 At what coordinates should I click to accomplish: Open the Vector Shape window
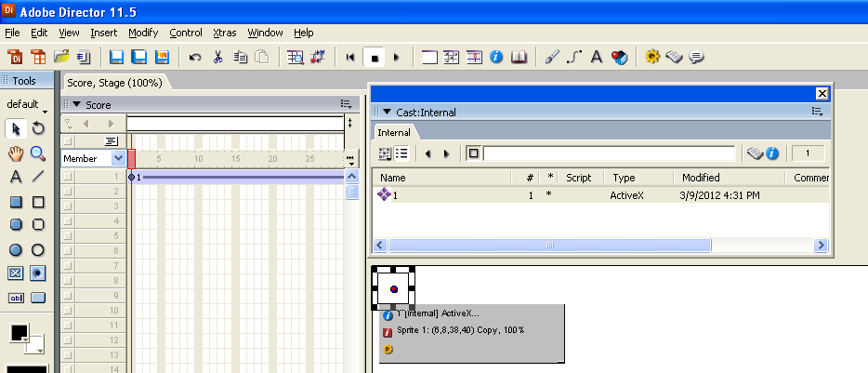click(x=574, y=57)
